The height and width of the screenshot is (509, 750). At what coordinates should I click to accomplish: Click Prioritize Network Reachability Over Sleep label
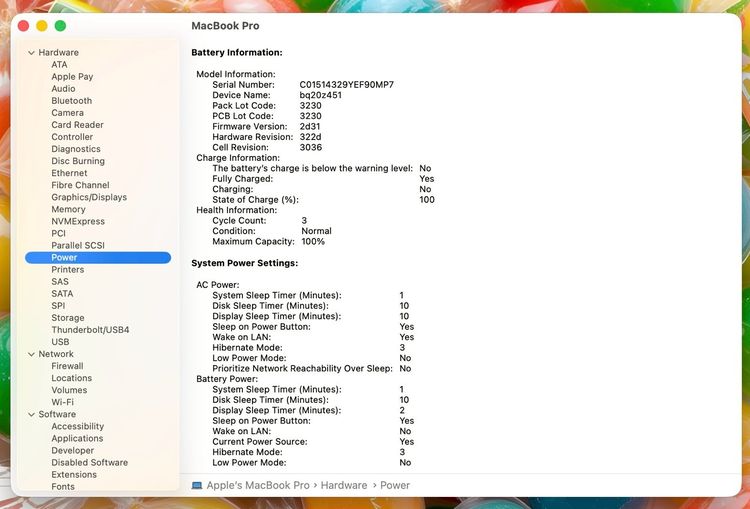(x=302, y=368)
